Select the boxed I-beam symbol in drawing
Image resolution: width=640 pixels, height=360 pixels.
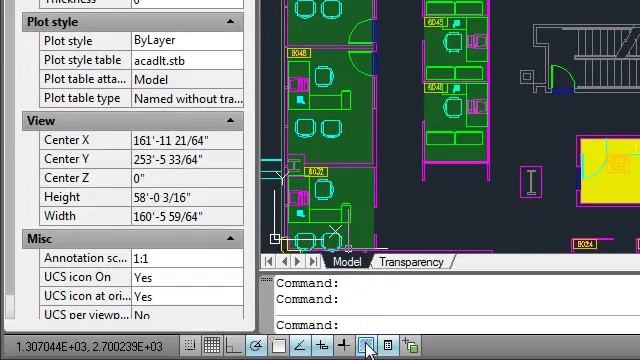pyautogui.click(x=531, y=182)
